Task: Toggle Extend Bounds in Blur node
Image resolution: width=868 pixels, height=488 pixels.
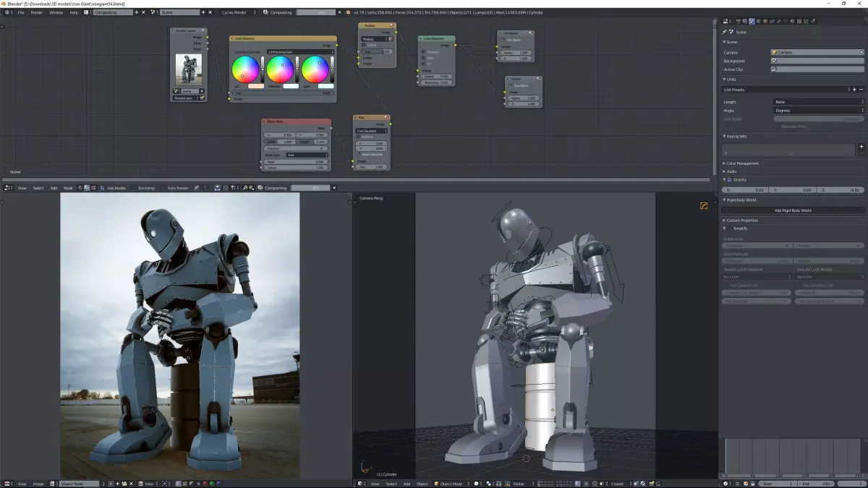Action: [x=358, y=155]
